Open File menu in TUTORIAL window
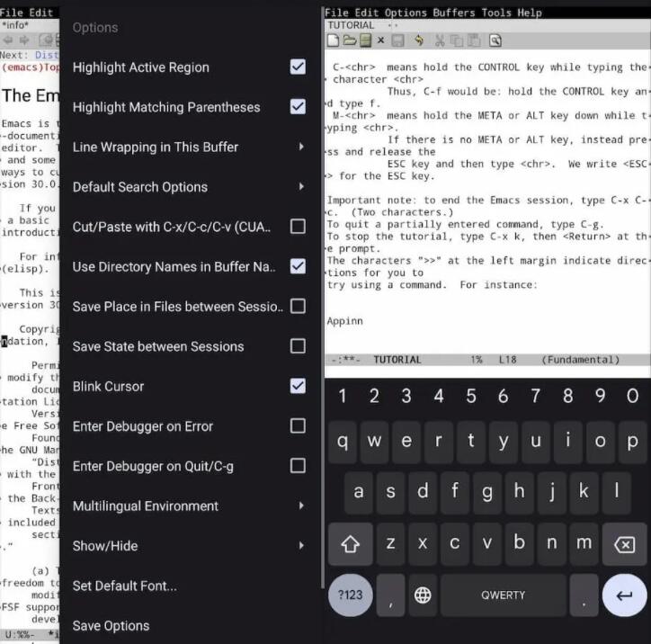 [336, 13]
